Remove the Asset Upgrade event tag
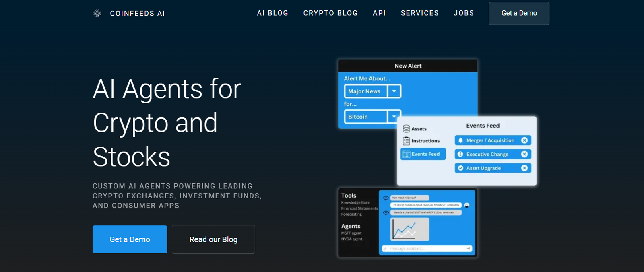 click(524, 168)
